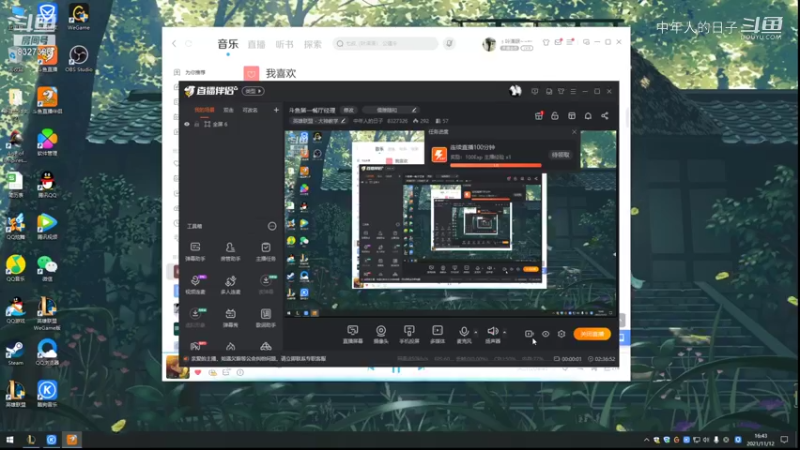The image size is (800, 450).
Task: Open the 主播任务 streamer tasks tool
Action: tap(266, 252)
